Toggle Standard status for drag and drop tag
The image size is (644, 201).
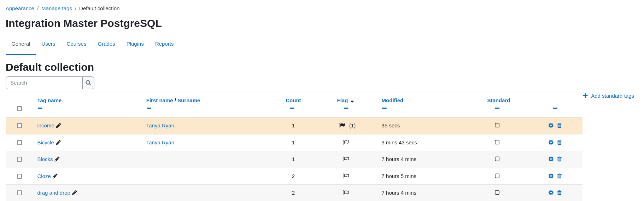point(497,193)
